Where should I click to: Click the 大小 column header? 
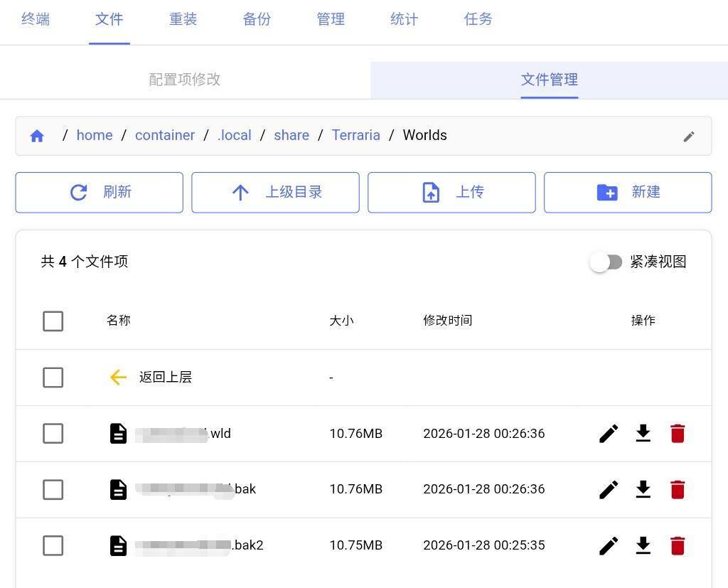[x=341, y=321]
